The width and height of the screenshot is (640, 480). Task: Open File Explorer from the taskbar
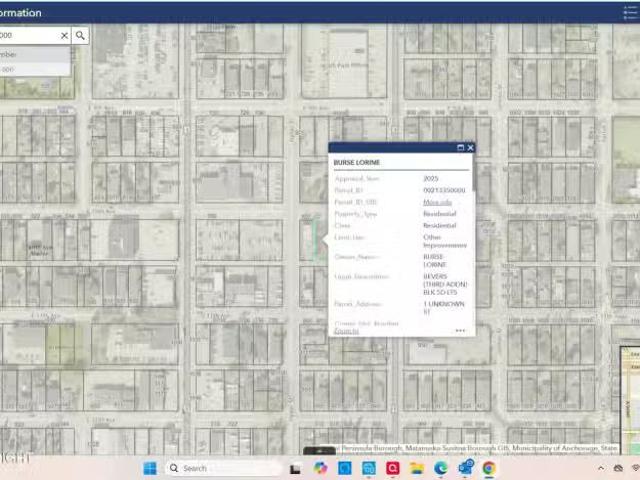(417, 468)
